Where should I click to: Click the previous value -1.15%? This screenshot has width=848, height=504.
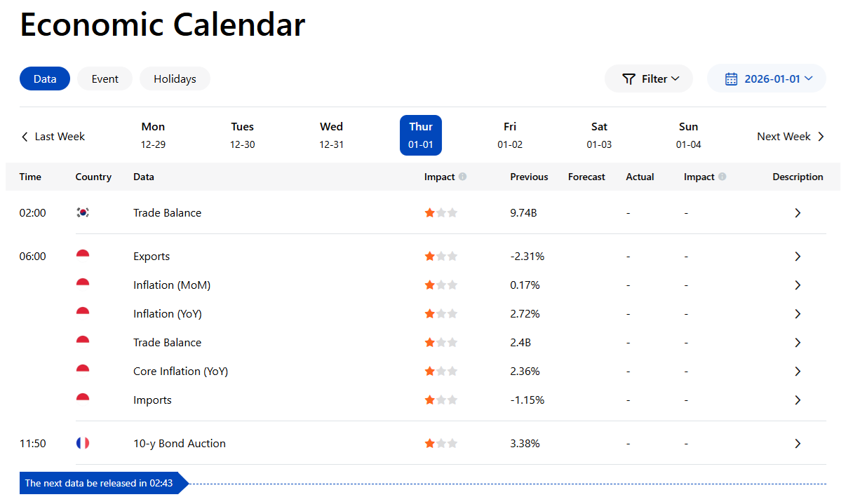(x=527, y=400)
